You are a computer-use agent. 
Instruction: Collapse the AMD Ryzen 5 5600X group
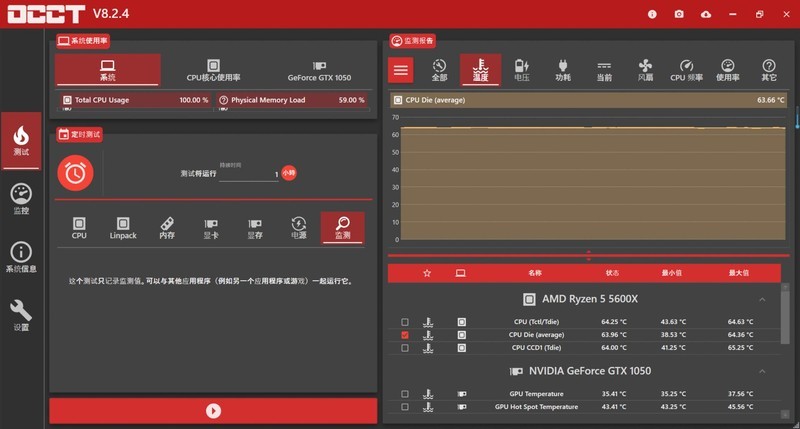pos(762,299)
